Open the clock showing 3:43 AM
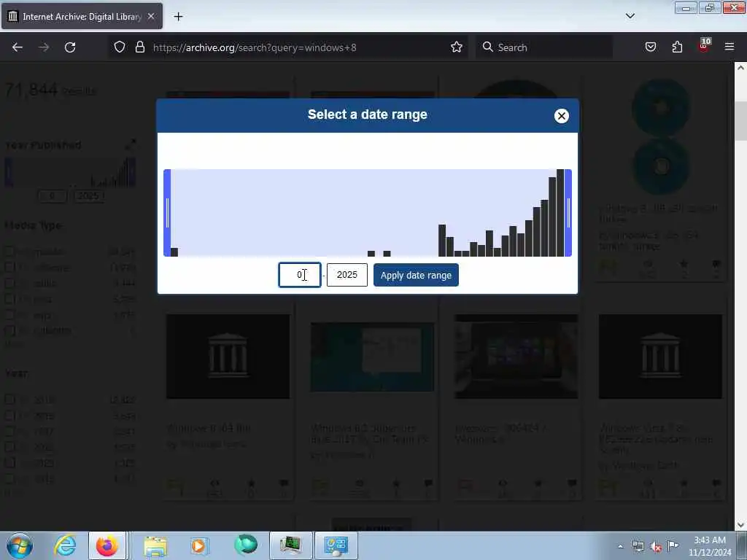This screenshot has height=560, width=747. [710, 546]
